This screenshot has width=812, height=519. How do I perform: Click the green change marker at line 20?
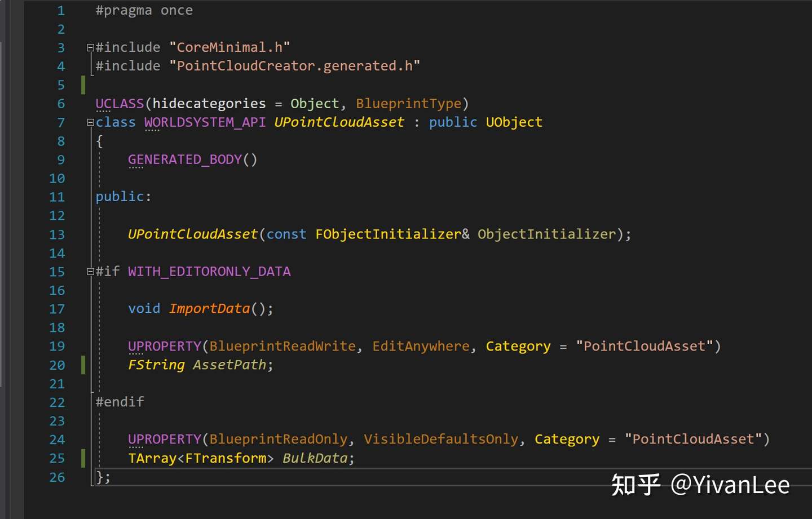pyautogui.click(x=83, y=365)
